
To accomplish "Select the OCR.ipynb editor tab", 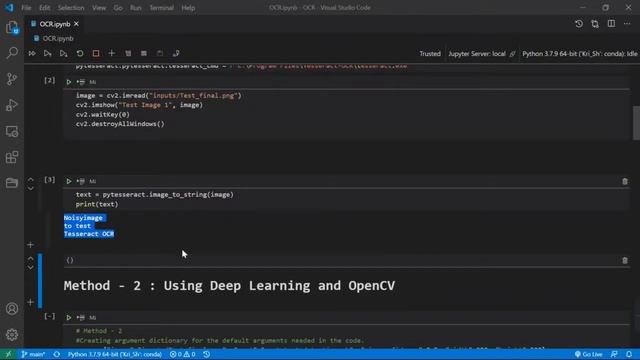I will (54, 24).
